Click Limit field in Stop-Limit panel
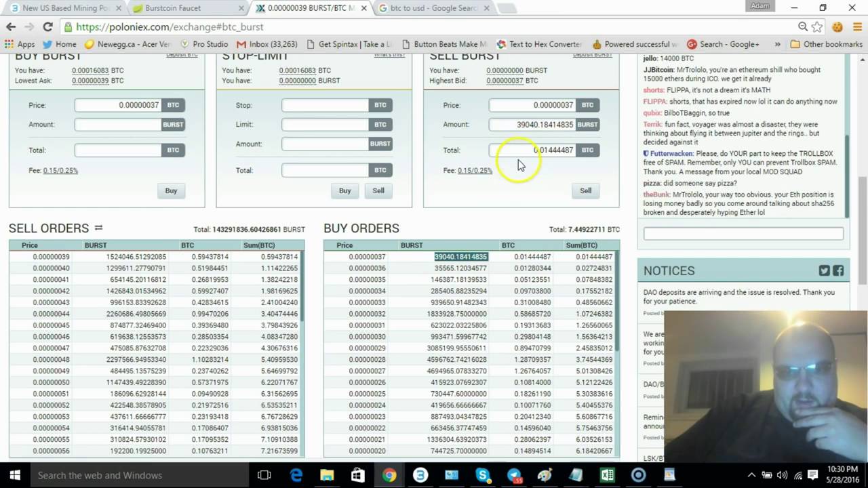Image resolution: width=868 pixels, height=488 pixels. pos(325,125)
